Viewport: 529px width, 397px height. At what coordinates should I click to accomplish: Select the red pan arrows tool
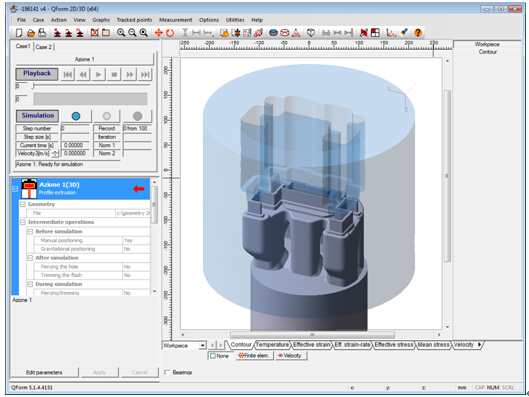pos(158,33)
